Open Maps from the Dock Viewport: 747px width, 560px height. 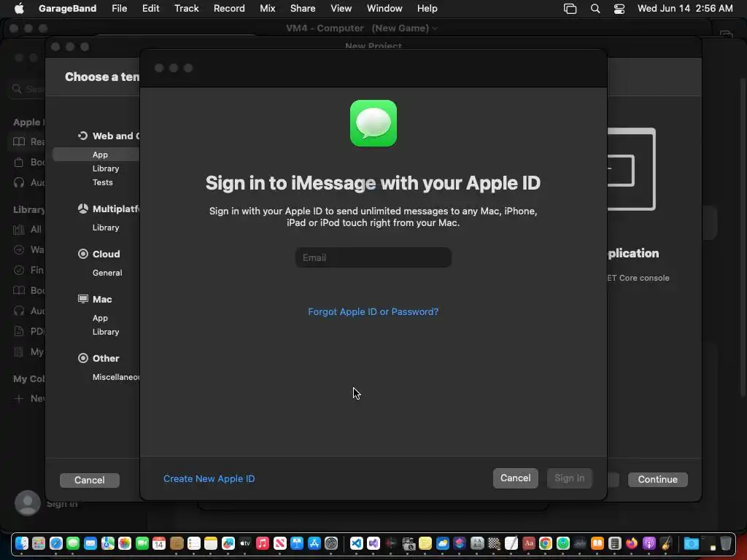[108, 543]
